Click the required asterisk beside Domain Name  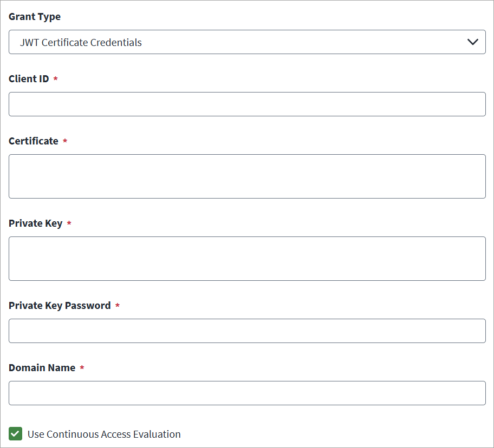click(x=82, y=368)
